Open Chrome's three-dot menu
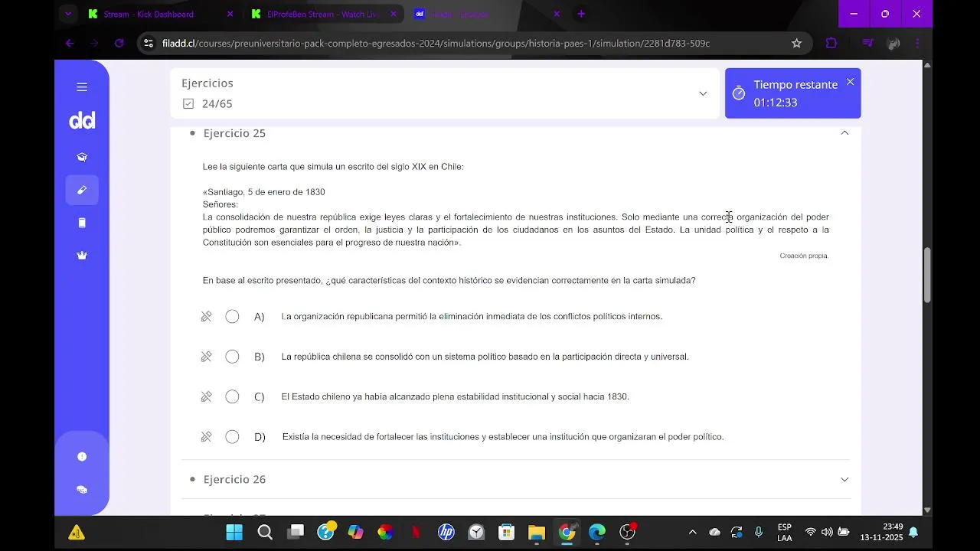The image size is (980, 551). 917,44
